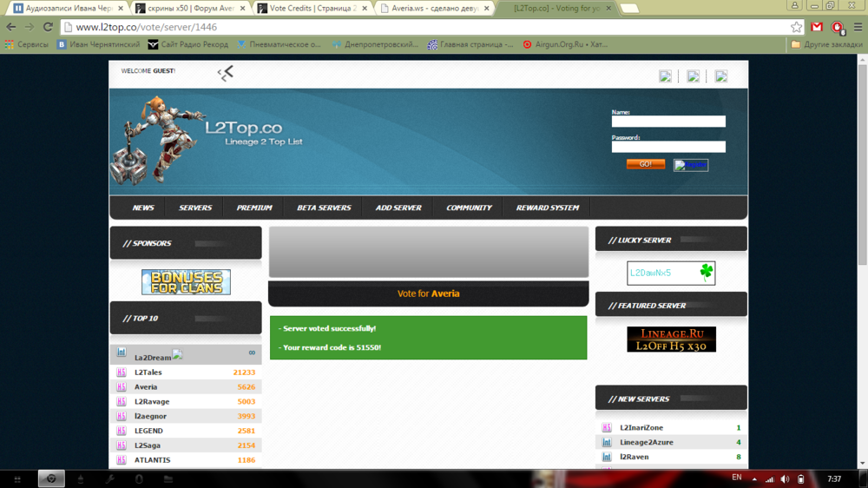Click the browser reload page icon

(48, 27)
